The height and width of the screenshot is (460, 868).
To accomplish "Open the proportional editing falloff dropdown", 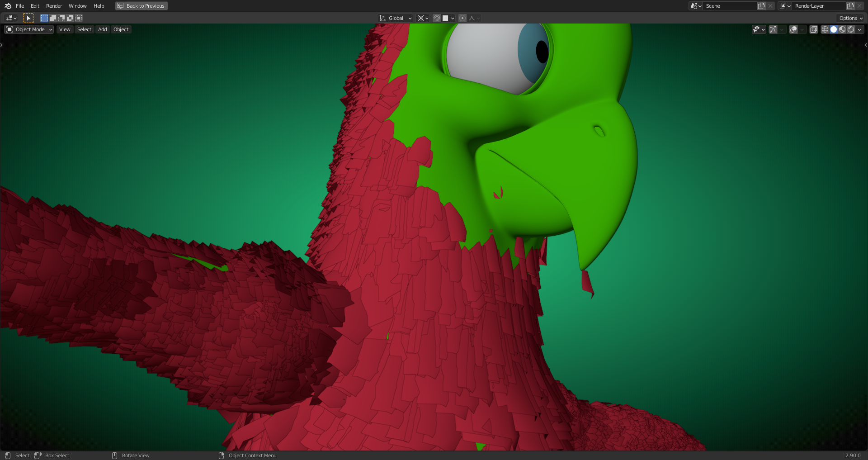I will [474, 18].
